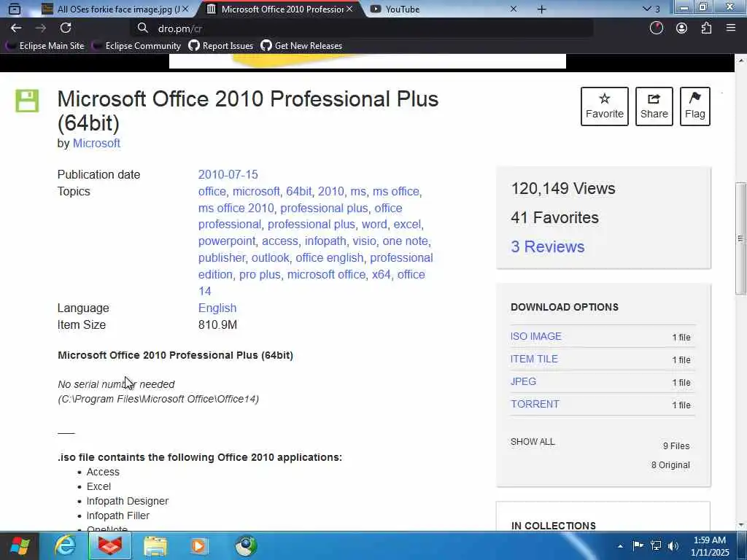Show hidden tray icons arrow
This screenshot has width=747, height=560.
(620, 546)
